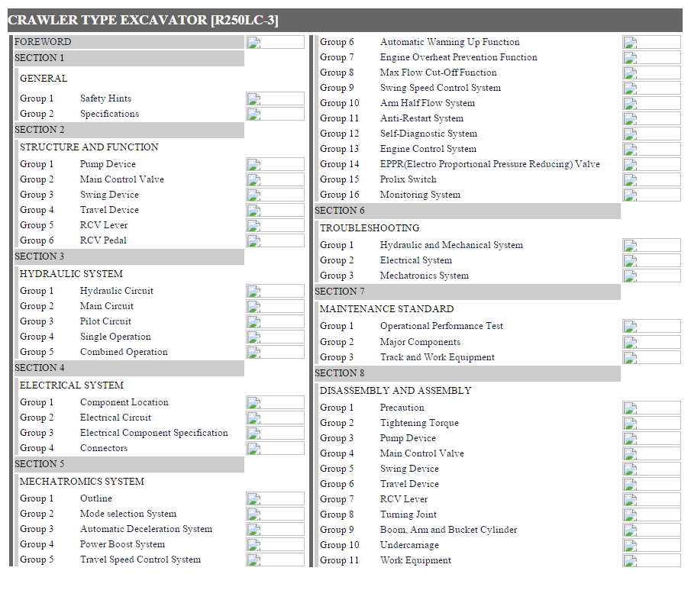Viewport: 691px width, 616px height.
Task: Open the image icon for RCV Pedal
Action: coord(275,240)
